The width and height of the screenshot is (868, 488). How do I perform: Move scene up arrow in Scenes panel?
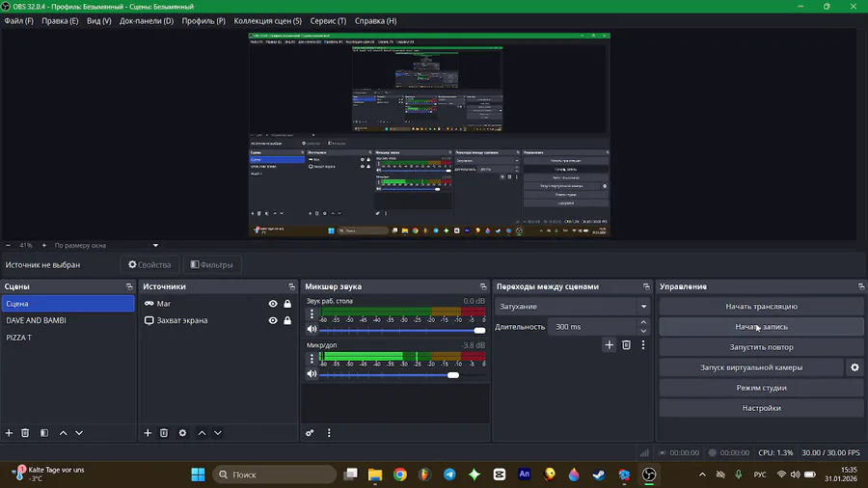pyautogui.click(x=63, y=433)
